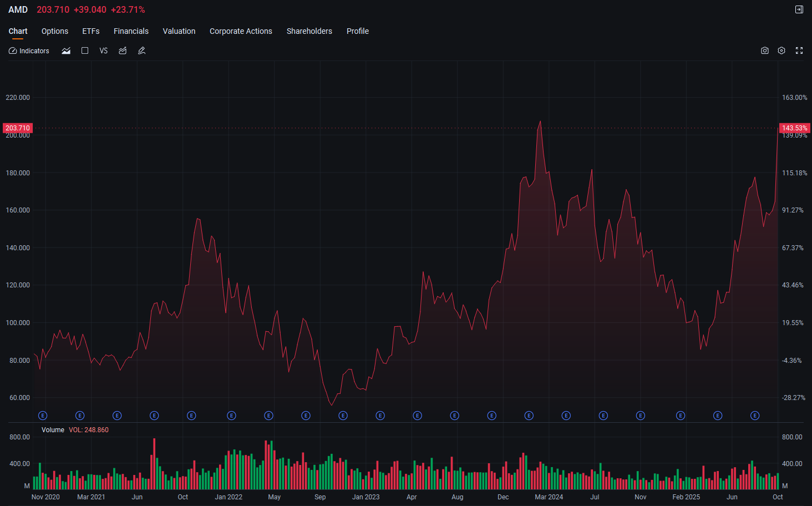
Task: Click the 160.000 price axis label
Action: pos(18,210)
